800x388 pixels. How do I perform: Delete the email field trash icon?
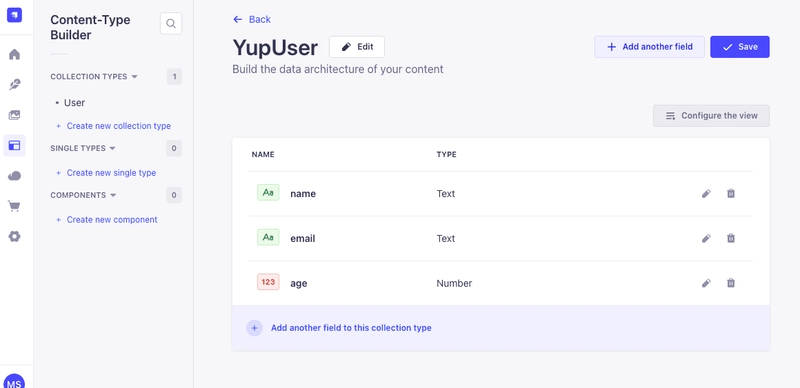[731, 238]
